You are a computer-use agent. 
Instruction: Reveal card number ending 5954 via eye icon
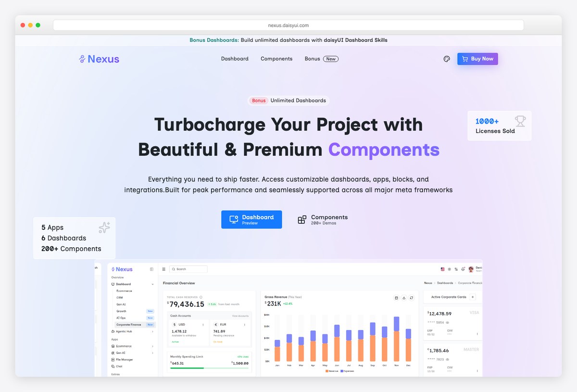(448, 322)
